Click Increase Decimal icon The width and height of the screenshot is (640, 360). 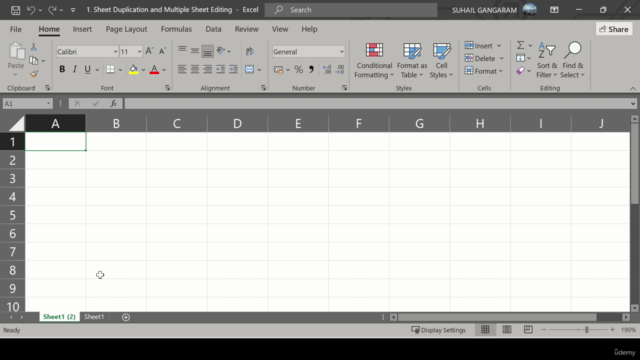pos(327,69)
